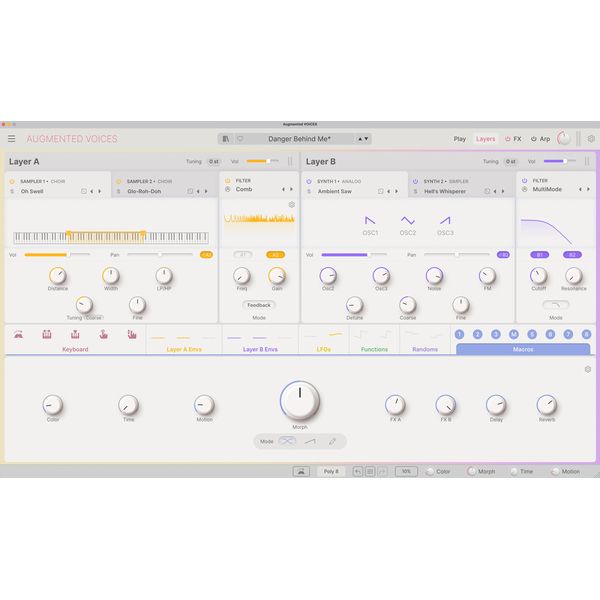
Task: Toggle Layer A Filter power button
Action: coord(228,181)
